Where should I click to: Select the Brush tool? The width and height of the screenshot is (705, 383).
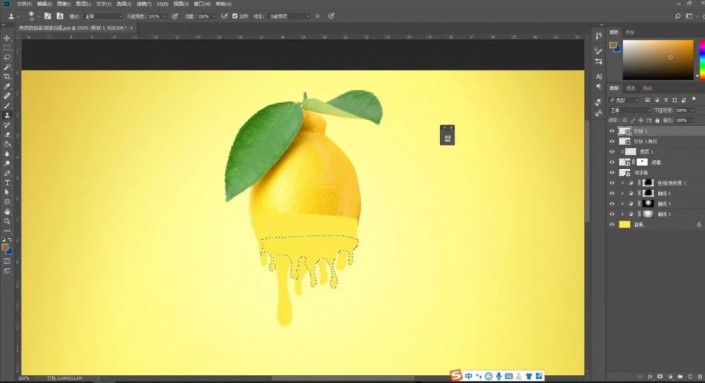(x=7, y=106)
